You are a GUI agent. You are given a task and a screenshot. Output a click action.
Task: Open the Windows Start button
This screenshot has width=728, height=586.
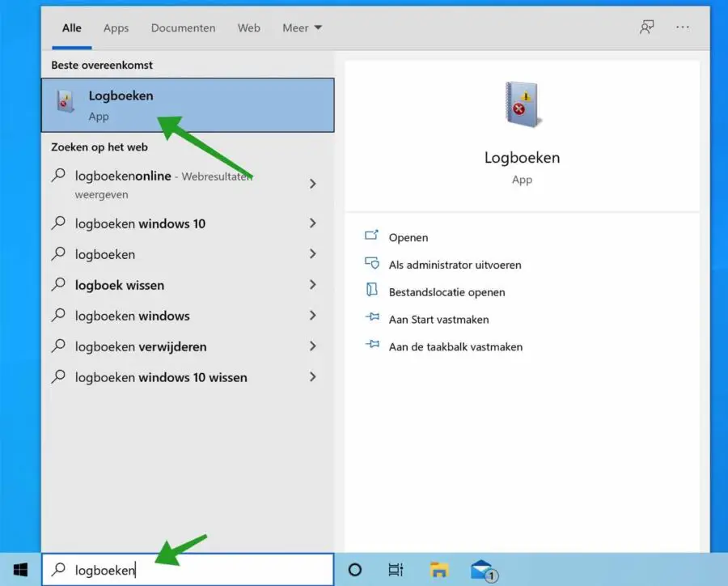(x=20, y=570)
